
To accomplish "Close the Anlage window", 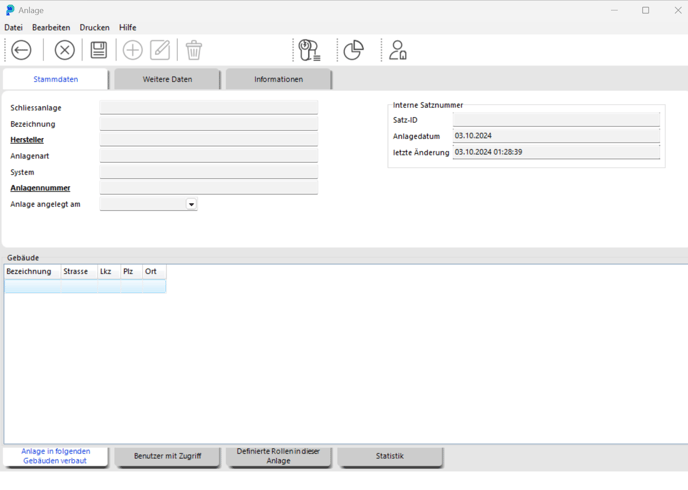I will point(678,10).
